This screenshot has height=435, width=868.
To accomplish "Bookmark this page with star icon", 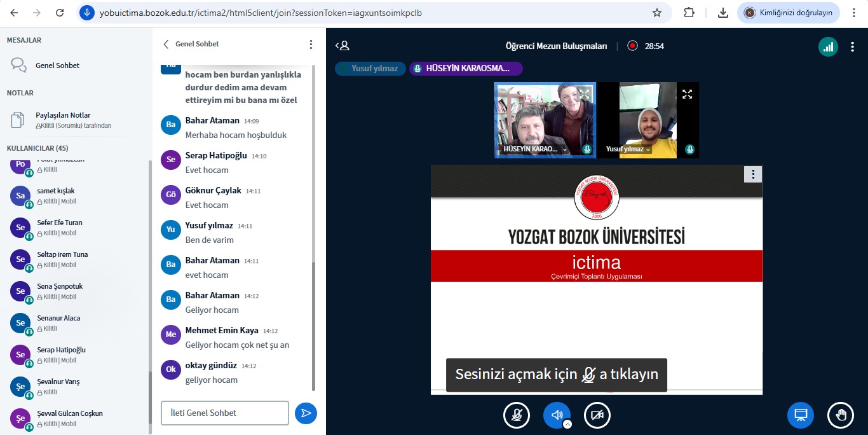I will click(657, 13).
